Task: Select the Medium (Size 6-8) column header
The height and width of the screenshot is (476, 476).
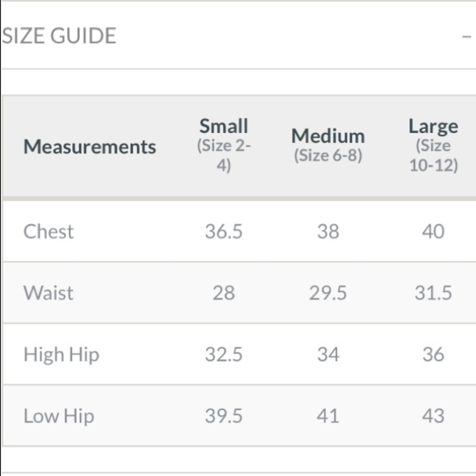Action: click(328, 145)
